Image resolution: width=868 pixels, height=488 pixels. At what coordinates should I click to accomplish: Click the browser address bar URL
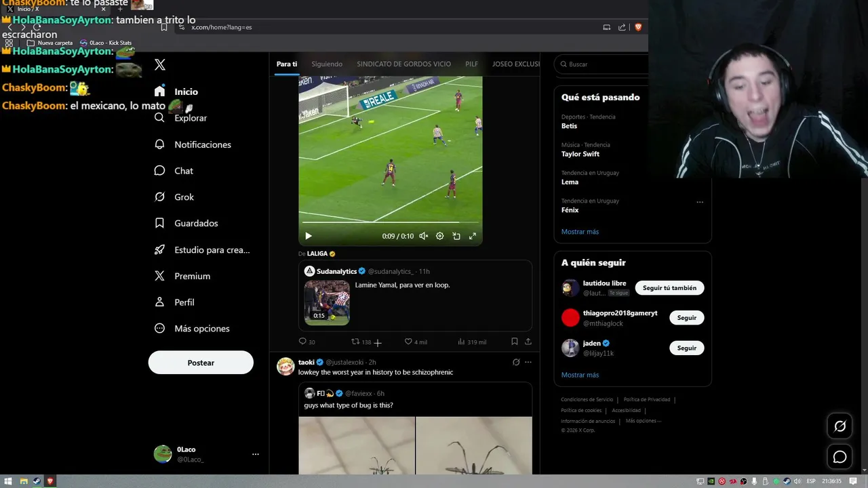click(221, 27)
